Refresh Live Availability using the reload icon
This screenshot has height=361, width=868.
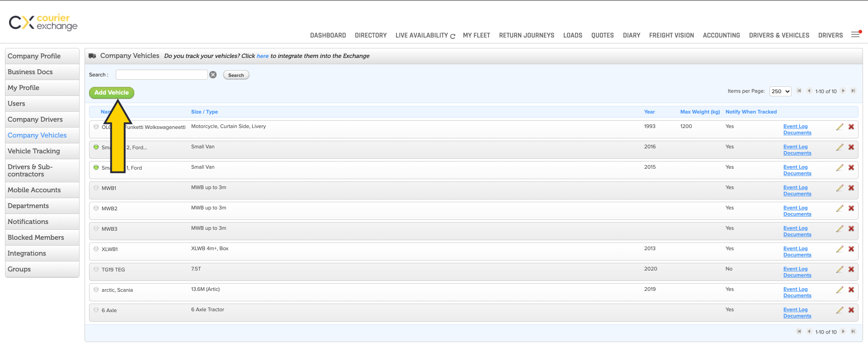click(453, 36)
